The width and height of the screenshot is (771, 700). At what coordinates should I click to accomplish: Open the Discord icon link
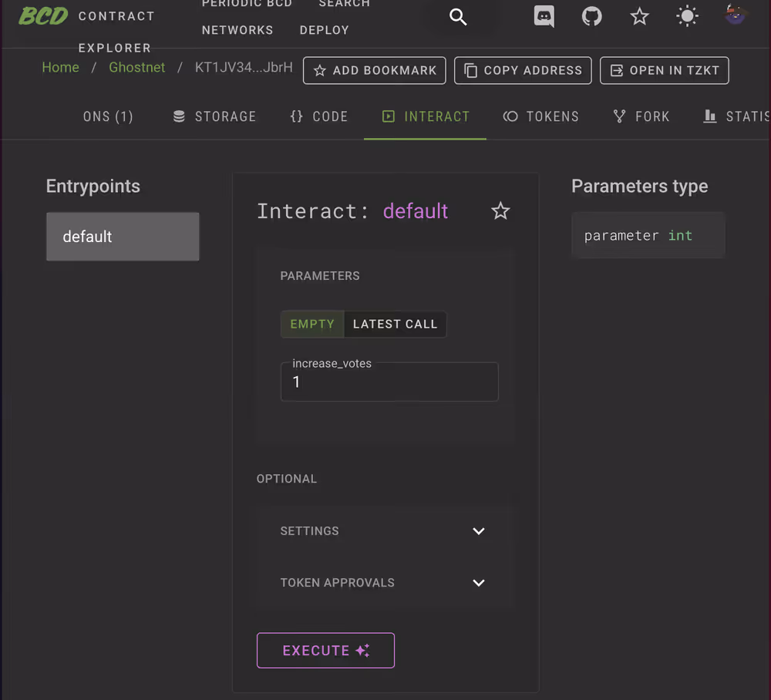pyautogui.click(x=544, y=16)
